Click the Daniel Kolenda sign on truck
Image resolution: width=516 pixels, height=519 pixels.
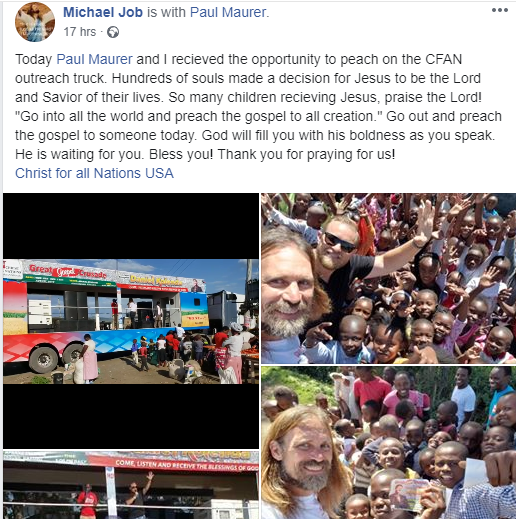point(157,280)
